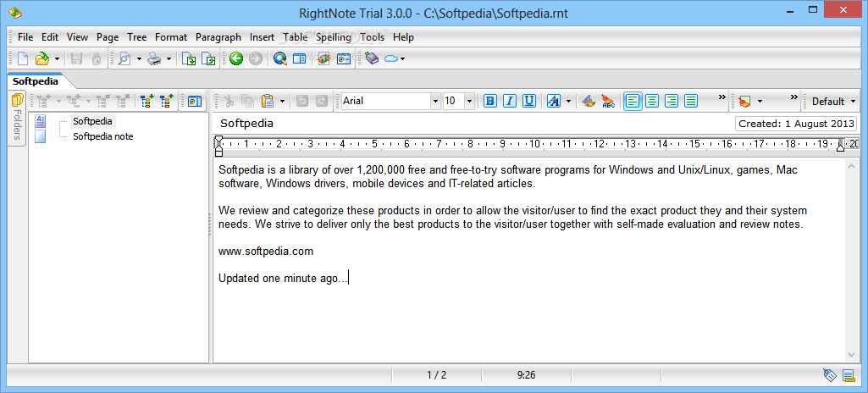The height and width of the screenshot is (393, 868).
Task: Navigate back with the green arrow
Action: (x=236, y=58)
